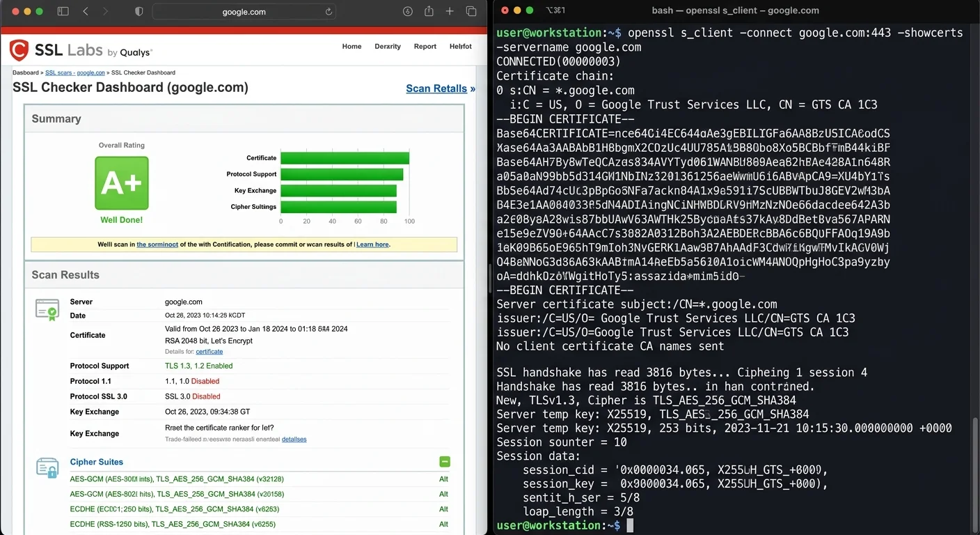Open the certificate details link
The height and width of the screenshot is (535, 980).
(x=210, y=352)
